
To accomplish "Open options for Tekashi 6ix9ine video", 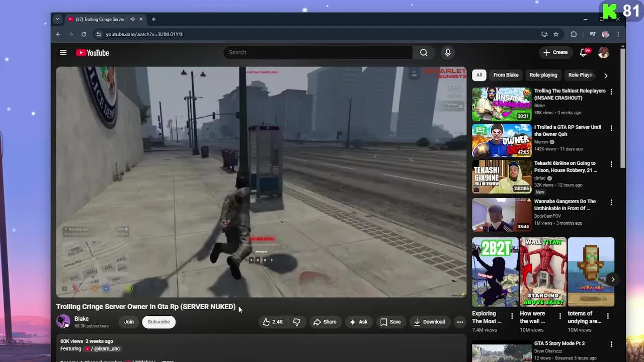I will click(611, 164).
